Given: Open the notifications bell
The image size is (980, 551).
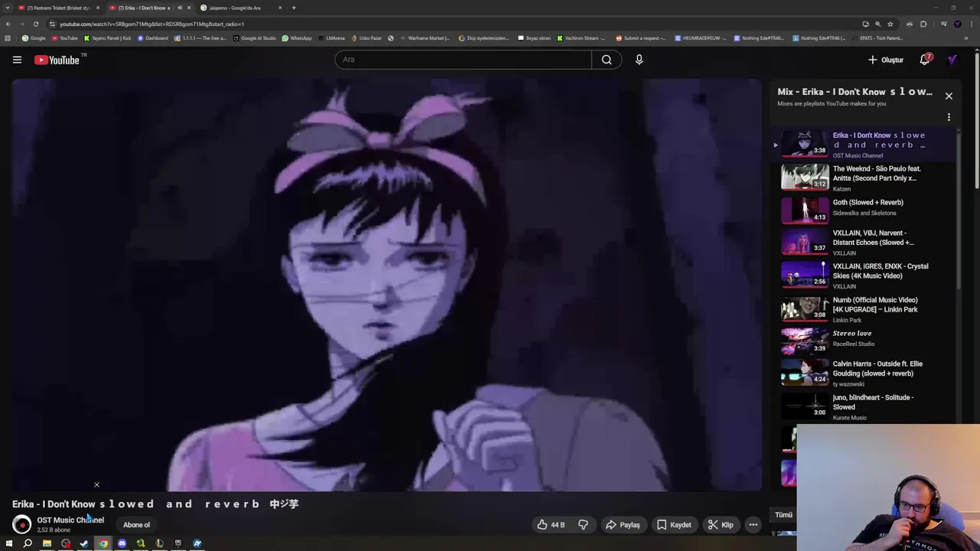Looking at the screenshot, I should (925, 60).
